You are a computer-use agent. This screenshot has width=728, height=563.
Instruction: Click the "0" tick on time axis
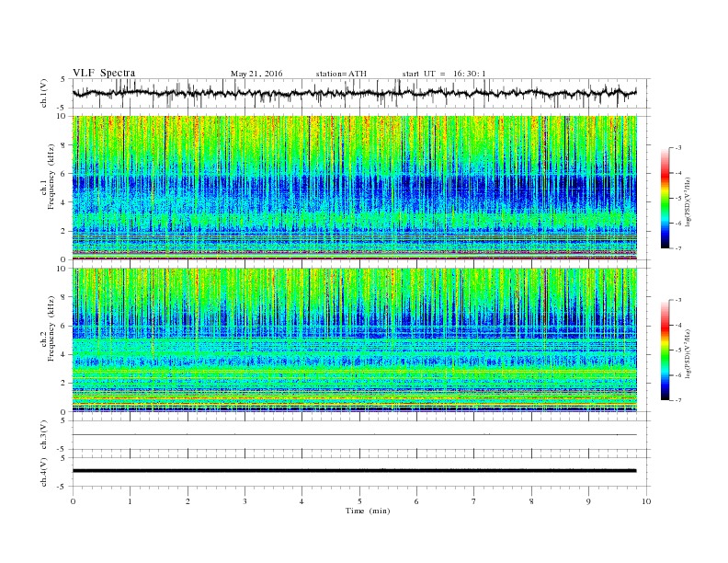[x=73, y=501]
